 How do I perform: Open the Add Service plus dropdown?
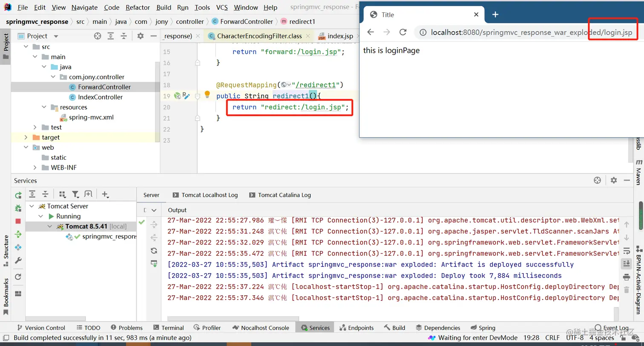click(105, 195)
